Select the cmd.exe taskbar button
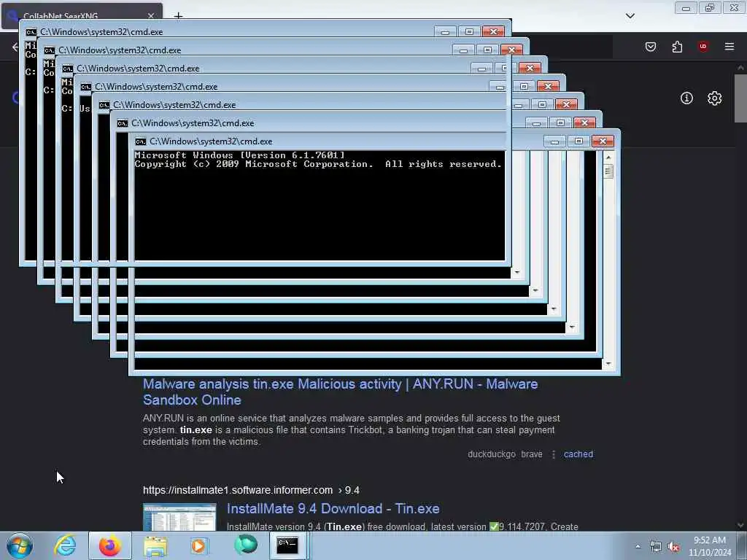Screen dimensions: 747x560 click(x=287, y=545)
